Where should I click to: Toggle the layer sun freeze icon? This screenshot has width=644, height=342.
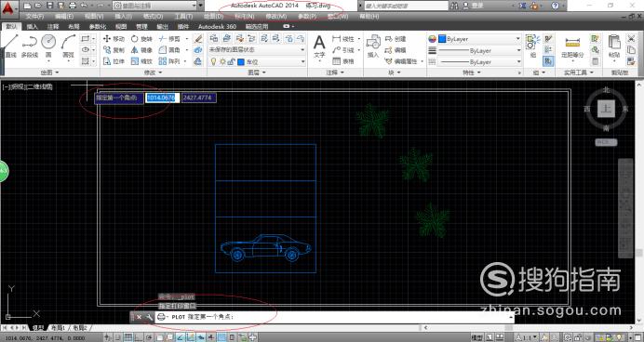click(x=222, y=61)
